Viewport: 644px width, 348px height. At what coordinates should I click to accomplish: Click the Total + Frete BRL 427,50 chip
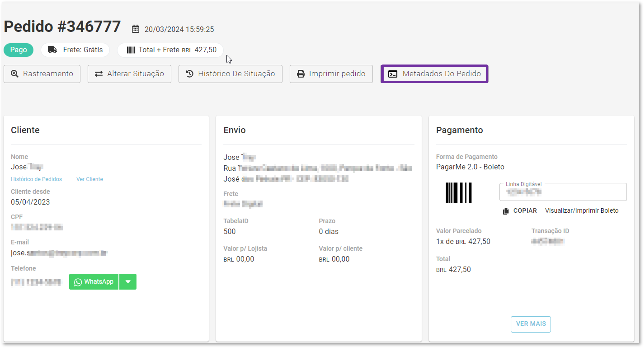(170, 50)
